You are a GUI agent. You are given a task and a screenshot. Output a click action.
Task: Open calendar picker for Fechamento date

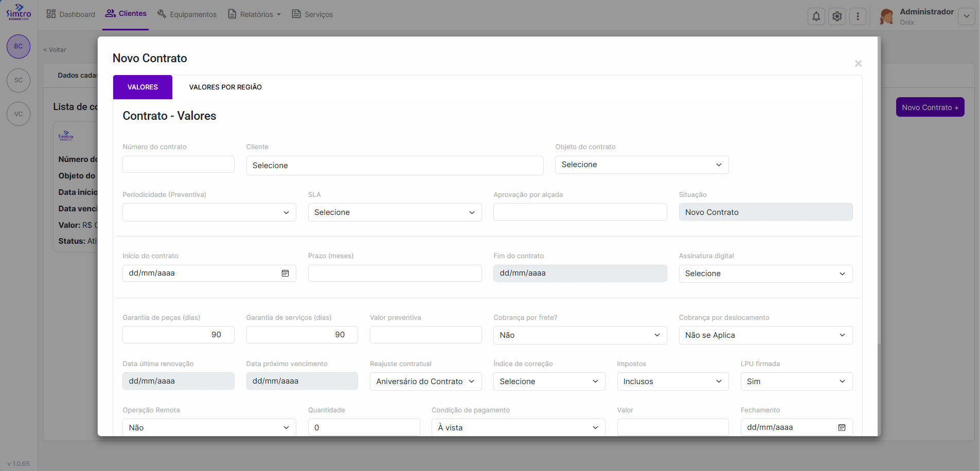[842, 428]
